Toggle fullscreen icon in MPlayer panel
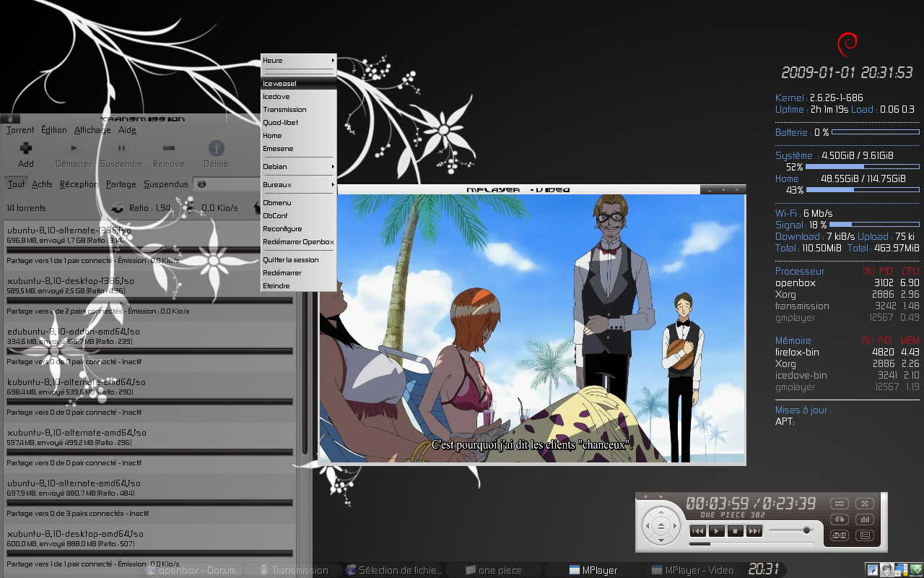The height and width of the screenshot is (578, 924). (x=864, y=504)
